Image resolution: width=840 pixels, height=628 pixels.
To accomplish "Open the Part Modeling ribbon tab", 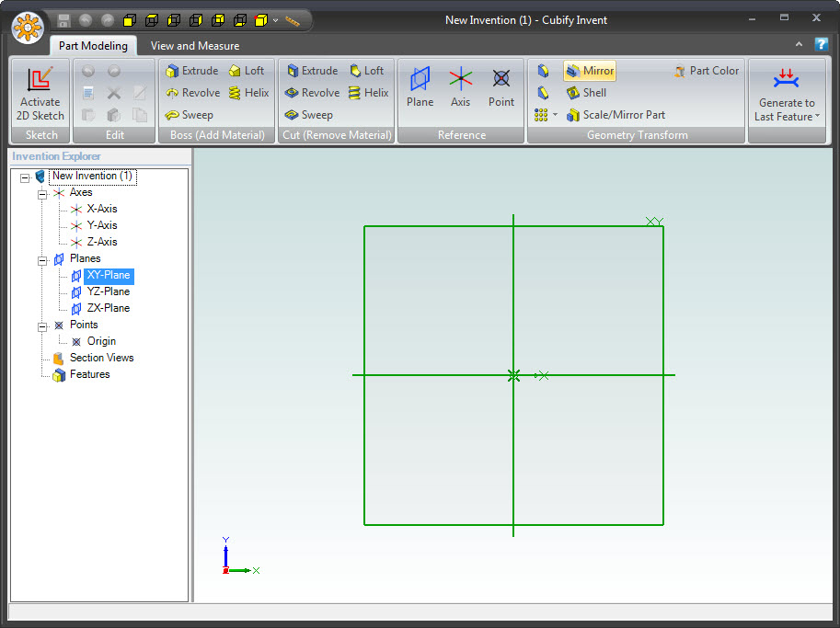I will [x=93, y=45].
